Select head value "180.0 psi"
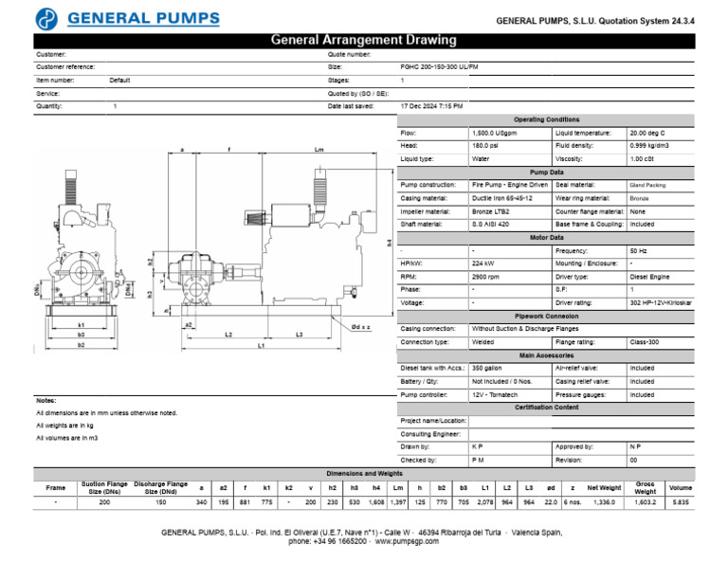Viewport: 728px width, 563px height. 485,146
